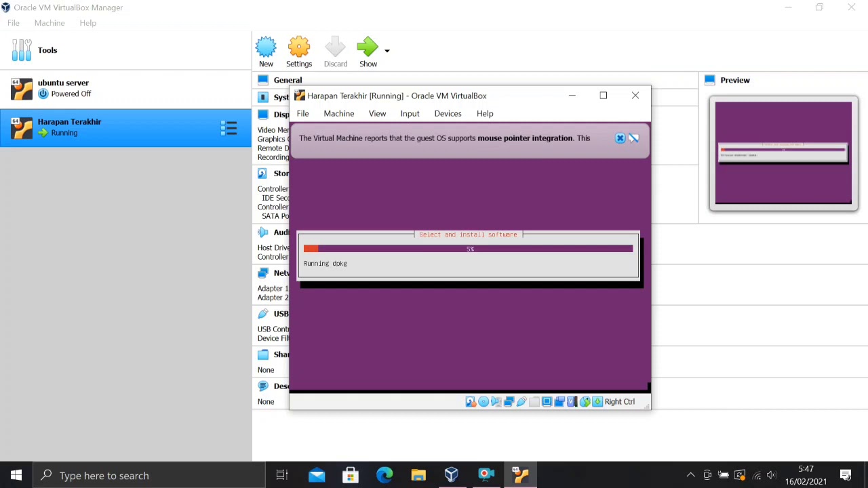Select the Harapan Terakhir machine entry
This screenshot has width=868, height=488.
click(125, 127)
